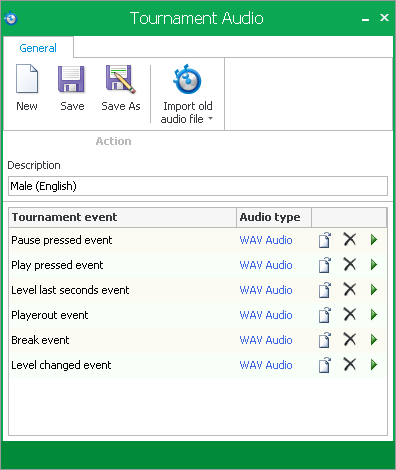
Task: Select the Level last seconds event row text
Action: (70, 290)
